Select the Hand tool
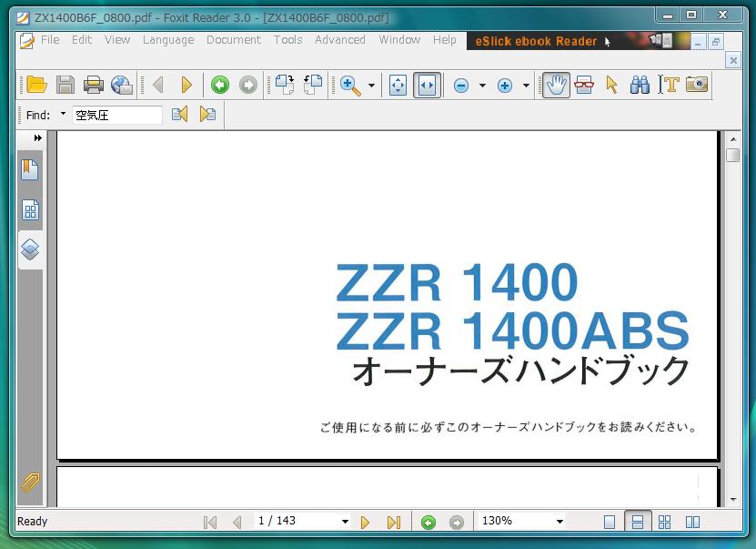This screenshot has width=756, height=549. 556,85
